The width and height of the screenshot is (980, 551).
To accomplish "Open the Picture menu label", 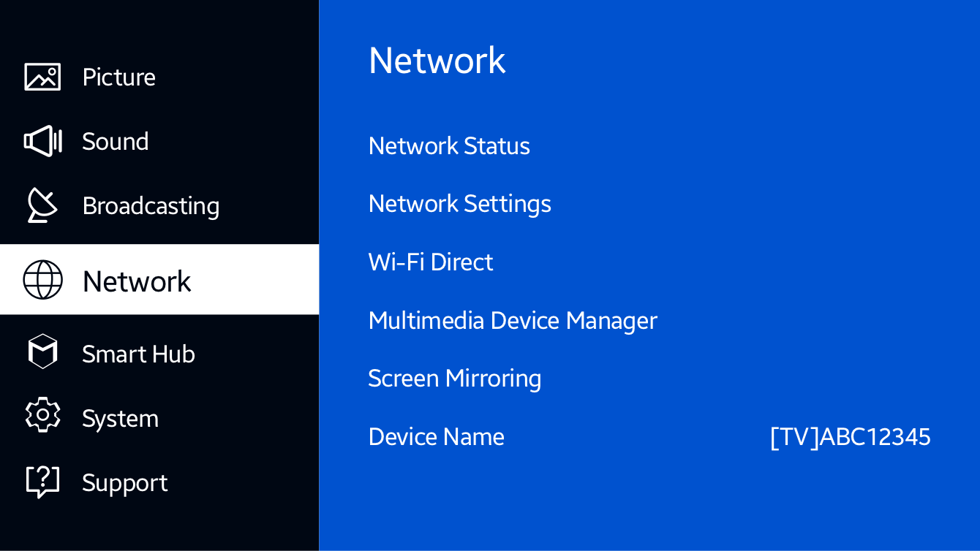I will (x=118, y=77).
